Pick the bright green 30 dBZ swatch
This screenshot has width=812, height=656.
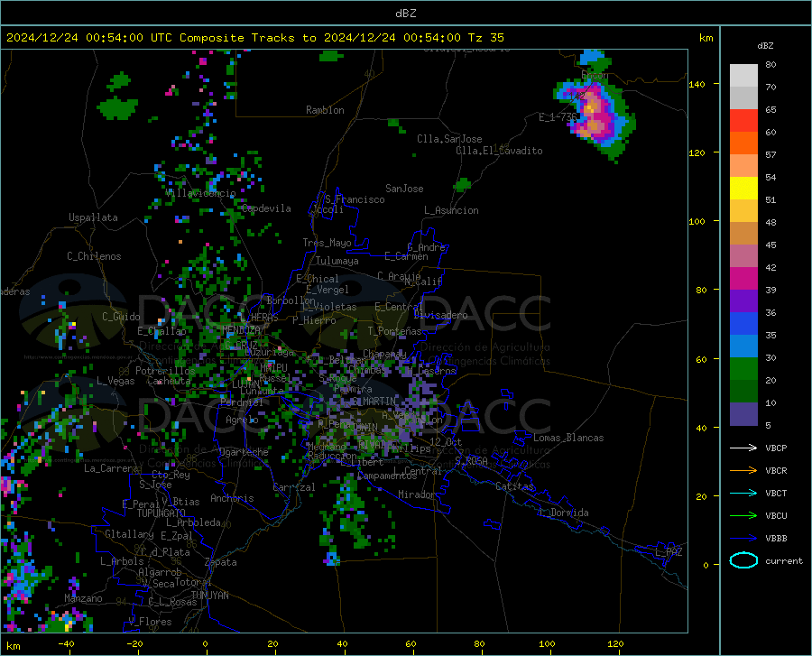point(743,369)
